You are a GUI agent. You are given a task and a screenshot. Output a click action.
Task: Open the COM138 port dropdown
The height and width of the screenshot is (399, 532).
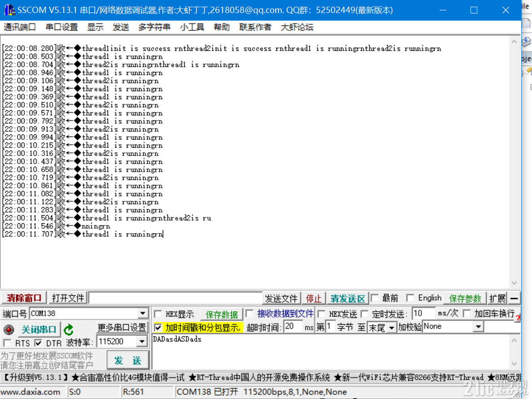click(143, 313)
